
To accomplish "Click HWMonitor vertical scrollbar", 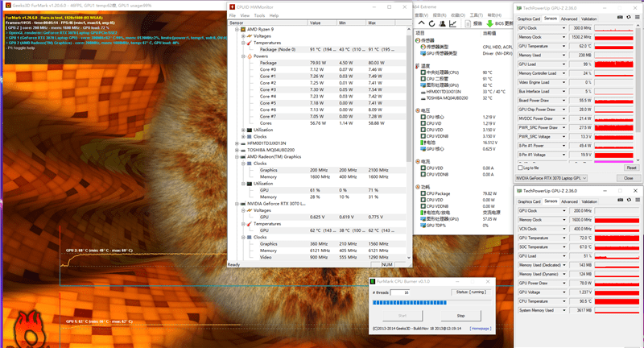I will click(409, 143).
